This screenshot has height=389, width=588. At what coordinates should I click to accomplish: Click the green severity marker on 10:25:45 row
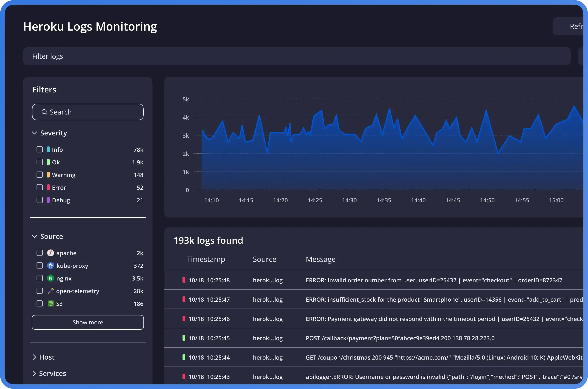184,338
